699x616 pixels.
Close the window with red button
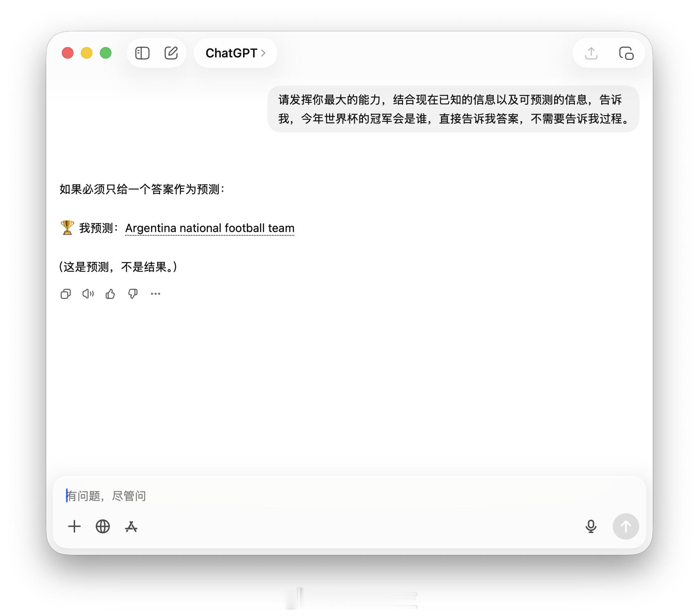[x=68, y=53]
